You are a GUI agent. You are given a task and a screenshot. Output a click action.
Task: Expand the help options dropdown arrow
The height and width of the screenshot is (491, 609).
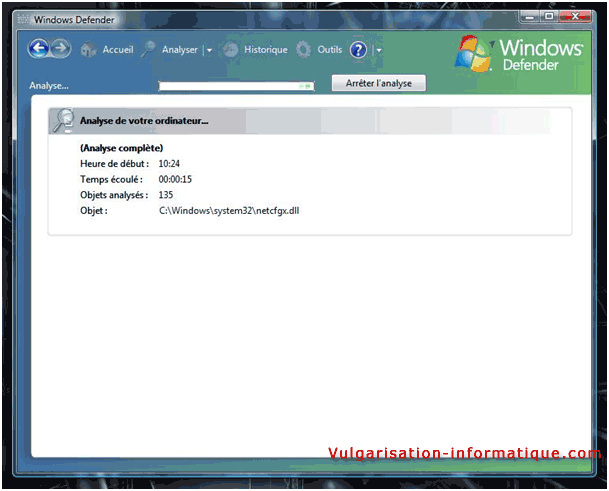pos(379,50)
